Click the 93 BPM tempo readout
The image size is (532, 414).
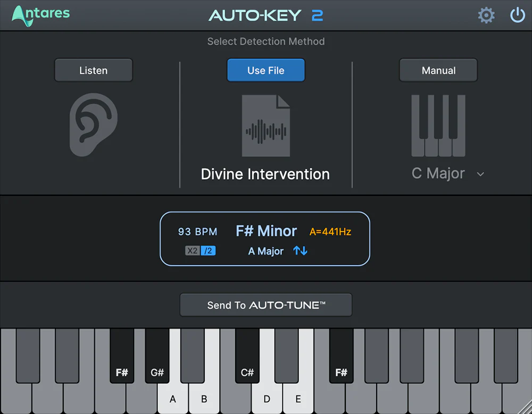[x=197, y=232]
